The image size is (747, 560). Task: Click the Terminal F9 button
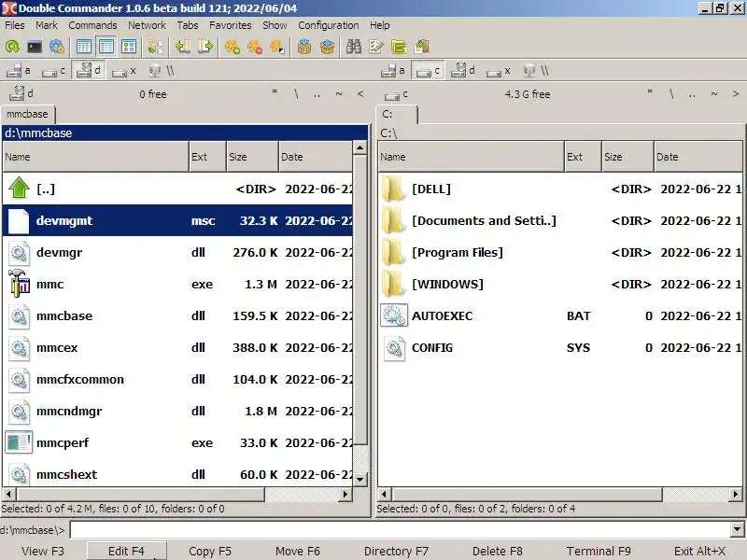[599, 551]
